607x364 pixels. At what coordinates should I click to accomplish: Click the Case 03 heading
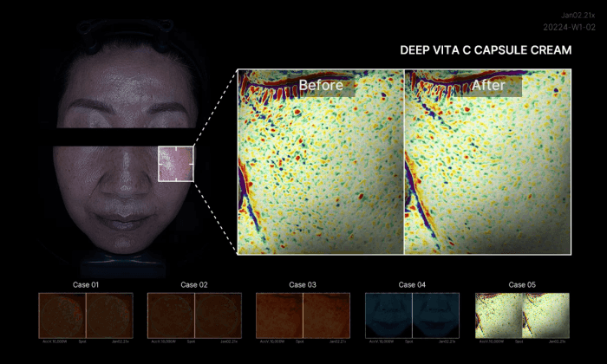tap(303, 284)
